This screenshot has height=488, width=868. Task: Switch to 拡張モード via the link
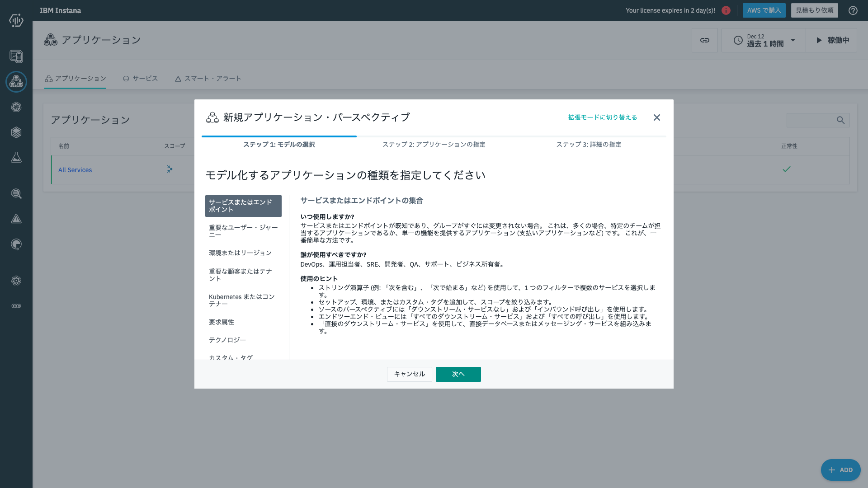coord(601,117)
